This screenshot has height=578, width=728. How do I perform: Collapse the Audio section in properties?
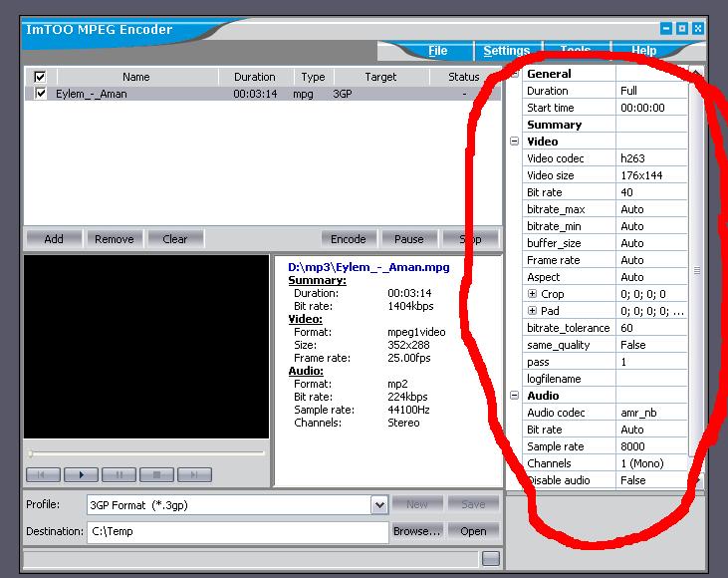point(515,395)
